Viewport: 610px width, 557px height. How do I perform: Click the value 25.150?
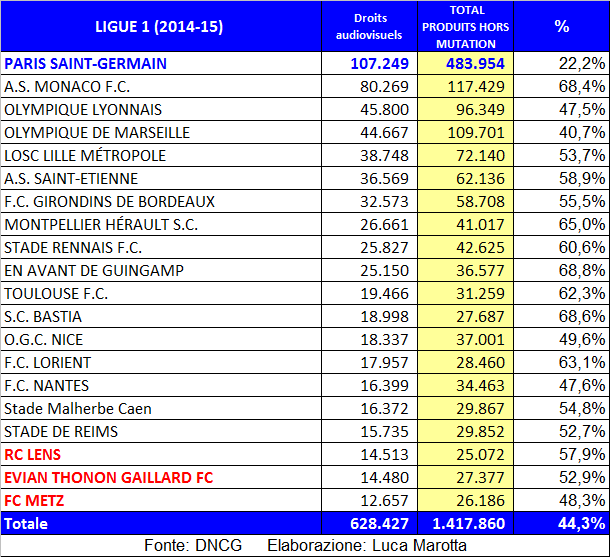click(384, 270)
